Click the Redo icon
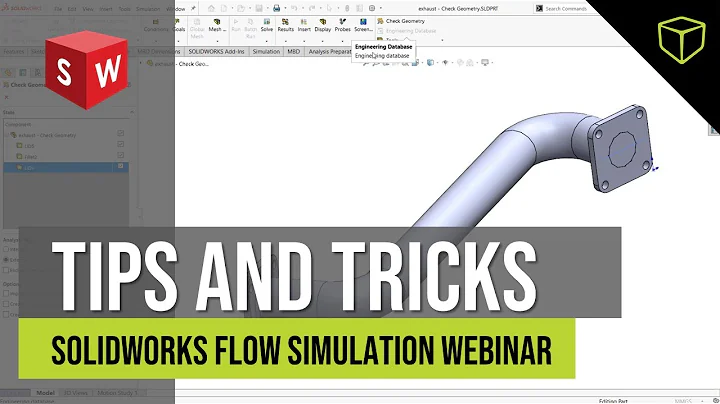 tap(312, 8)
